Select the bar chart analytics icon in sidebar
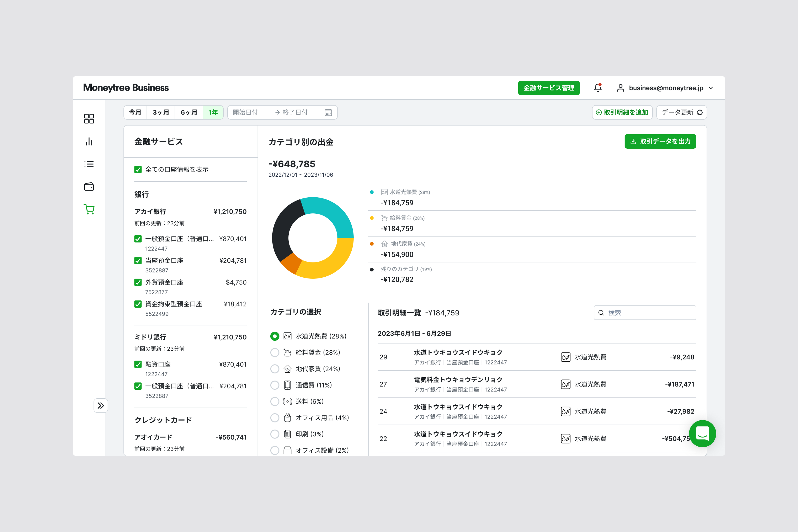798x532 pixels. [89, 142]
